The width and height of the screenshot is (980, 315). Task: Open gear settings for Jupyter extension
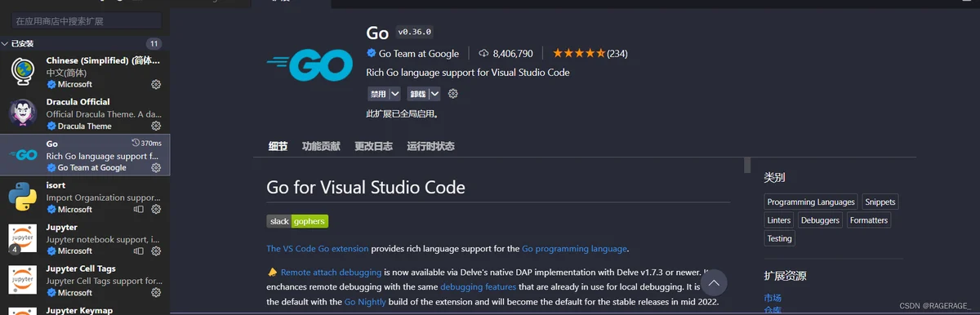pos(156,251)
